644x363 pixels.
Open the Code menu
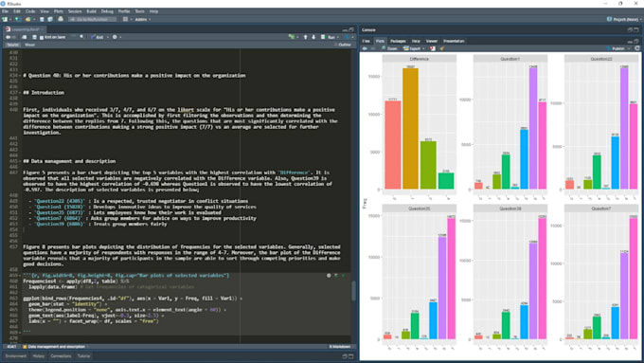pos(30,11)
